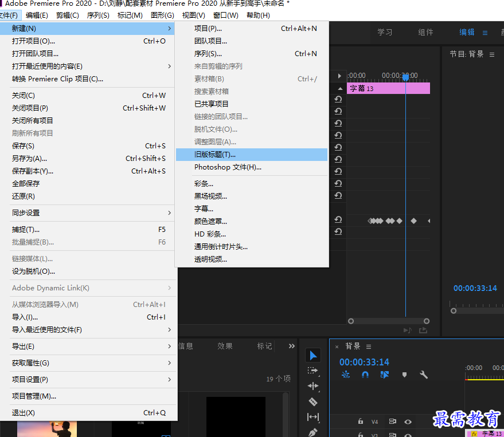Open the 编辑 workspace menu icon
This screenshot has width=504, height=437.
coord(485,33)
